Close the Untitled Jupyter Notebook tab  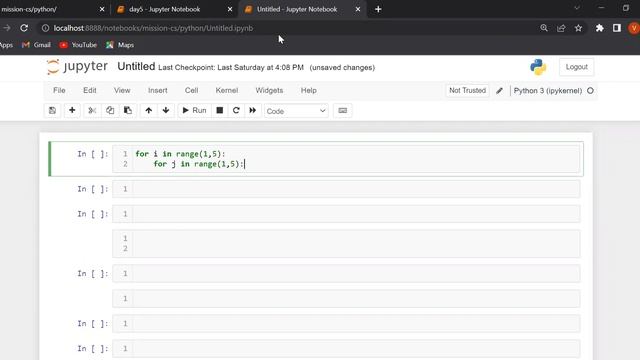(358, 9)
